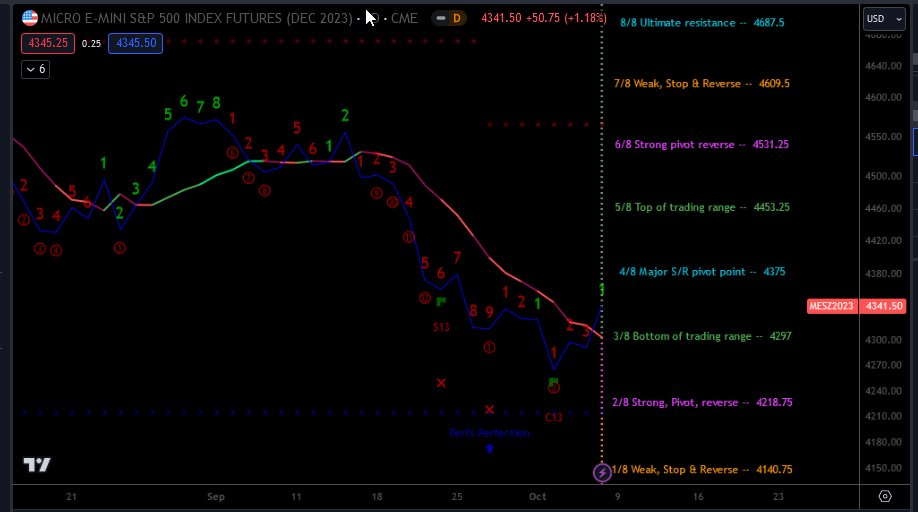918x512 pixels.
Task: Click the spread value 0.25
Action: 91,44
